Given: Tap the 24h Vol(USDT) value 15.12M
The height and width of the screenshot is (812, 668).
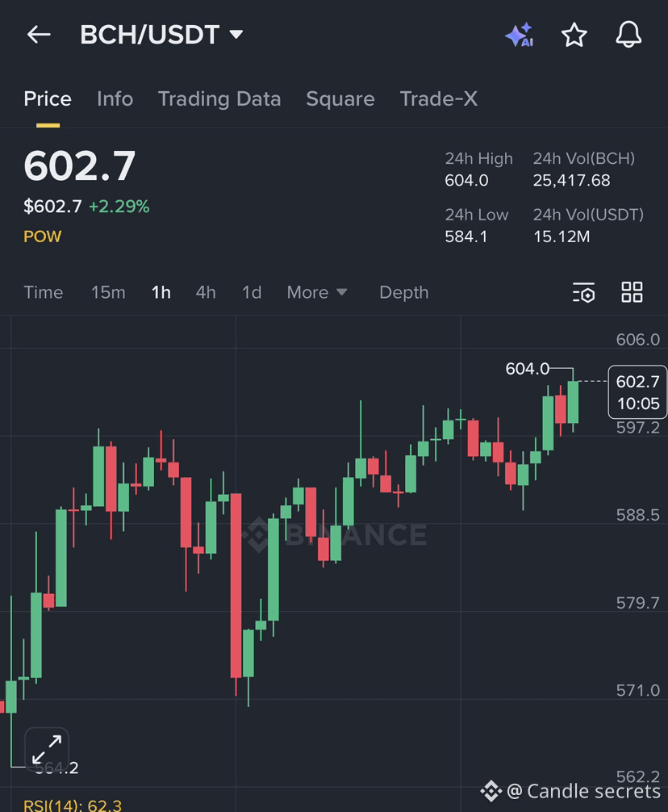Looking at the screenshot, I should click(x=562, y=237).
